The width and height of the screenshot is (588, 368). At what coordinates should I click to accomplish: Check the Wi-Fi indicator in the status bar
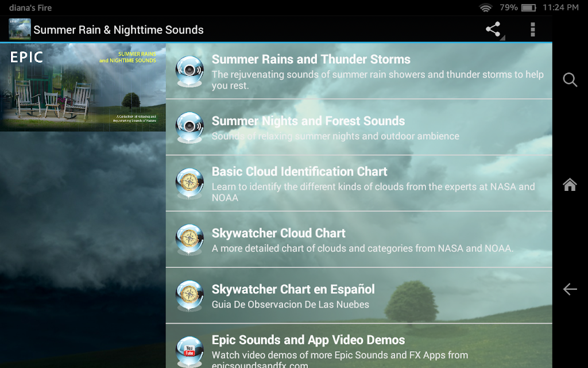pos(486,7)
